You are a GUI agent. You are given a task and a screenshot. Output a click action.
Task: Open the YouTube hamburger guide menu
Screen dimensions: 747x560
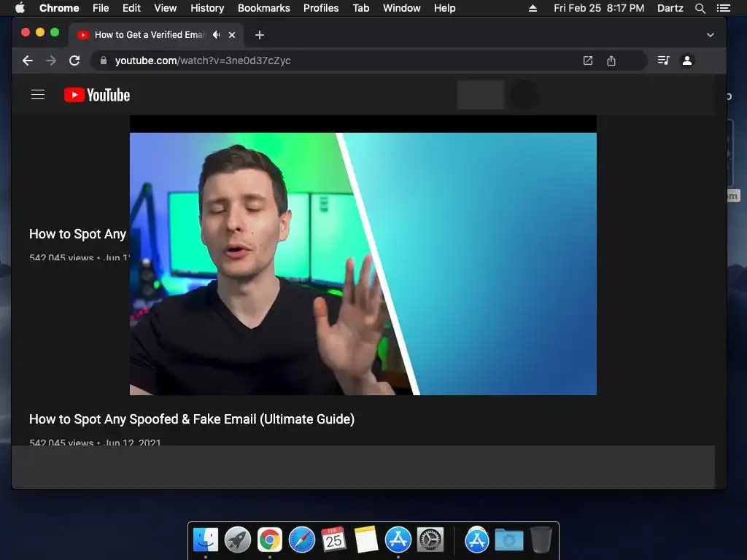(x=38, y=95)
